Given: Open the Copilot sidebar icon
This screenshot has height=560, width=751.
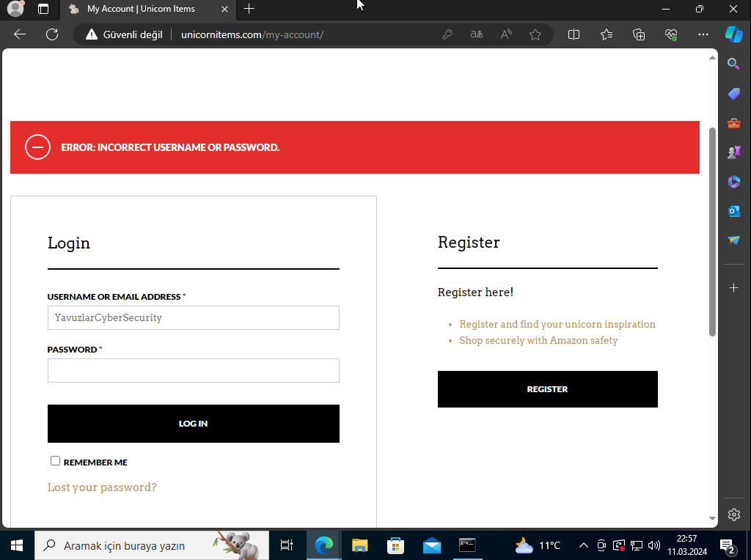Looking at the screenshot, I should (x=733, y=34).
